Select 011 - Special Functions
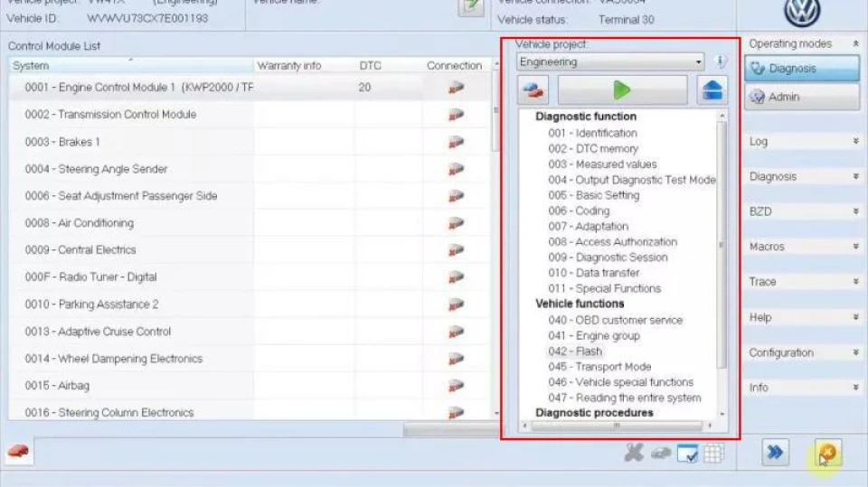Image resolution: width=868 pixels, height=487 pixels. click(x=605, y=287)
